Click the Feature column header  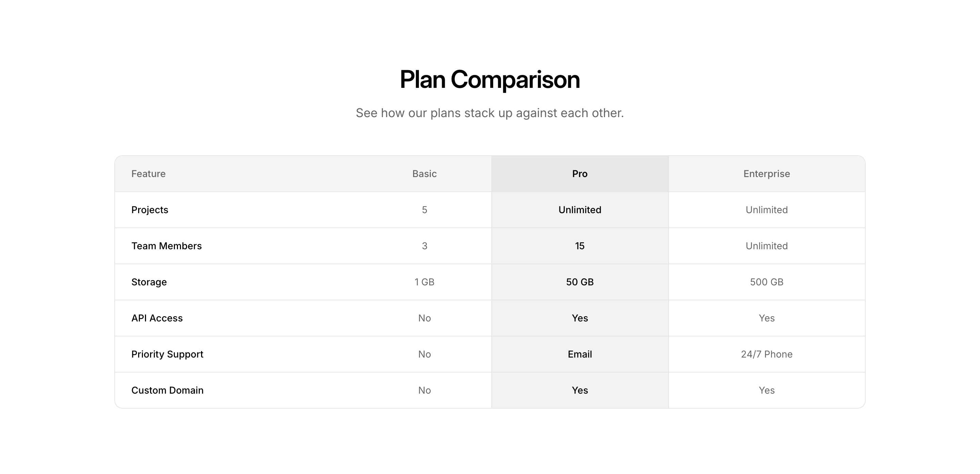click(148, 174)
